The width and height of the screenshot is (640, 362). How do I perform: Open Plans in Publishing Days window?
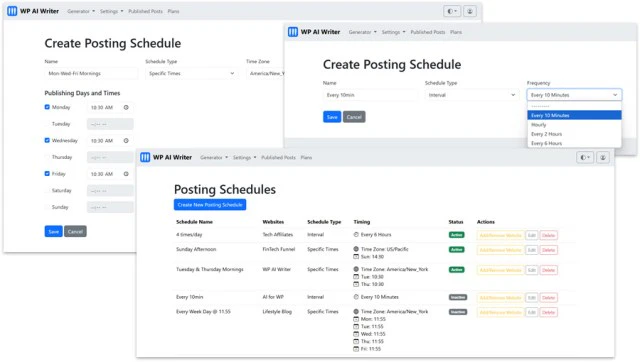[x=173, y=11]
